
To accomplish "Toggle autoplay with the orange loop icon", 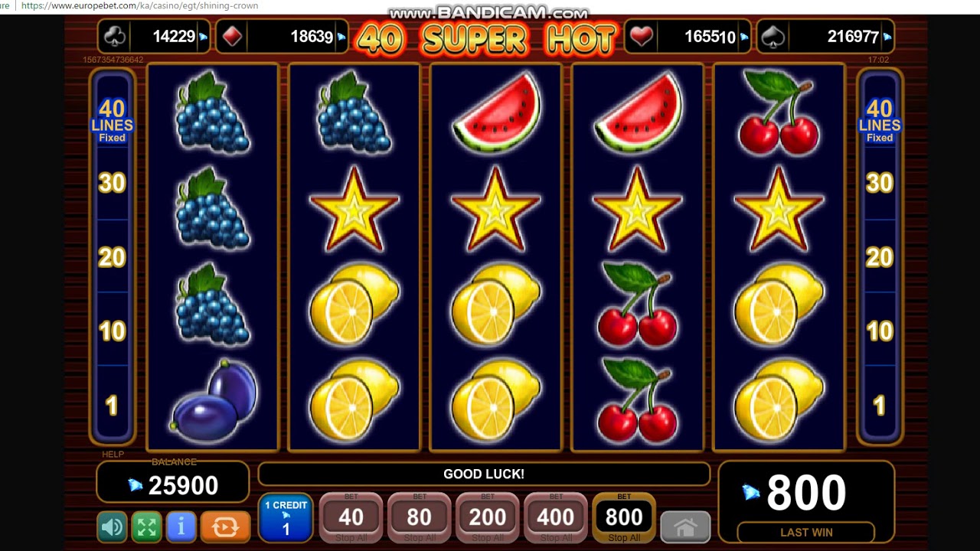I will 225,527.
